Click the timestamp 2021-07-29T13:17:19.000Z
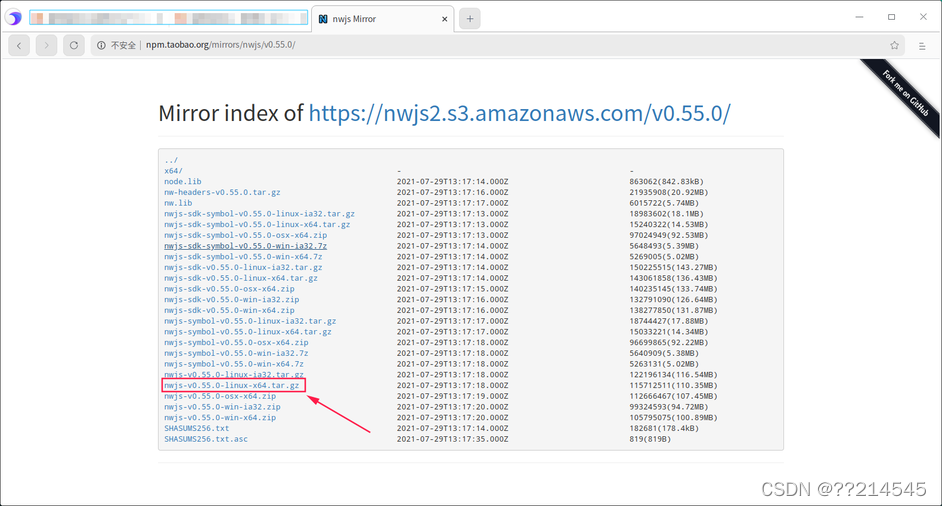This screenshot has width=942, height=506. 452,397
